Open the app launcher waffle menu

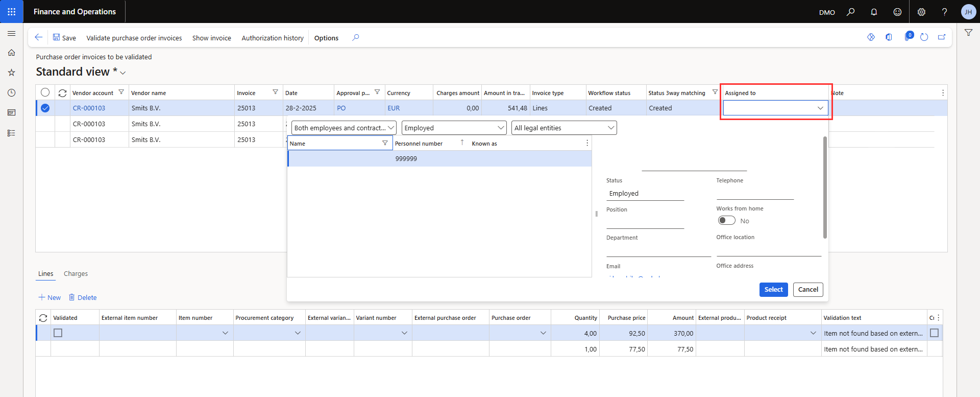11,11
